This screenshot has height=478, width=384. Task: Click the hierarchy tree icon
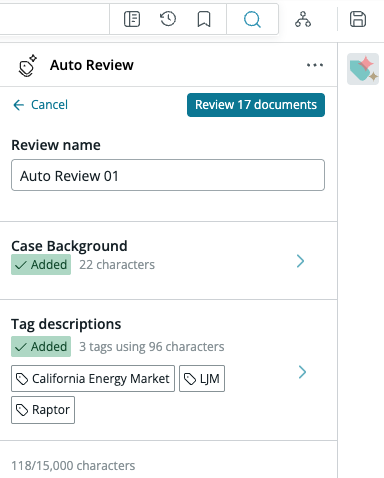tap(303, 19)
